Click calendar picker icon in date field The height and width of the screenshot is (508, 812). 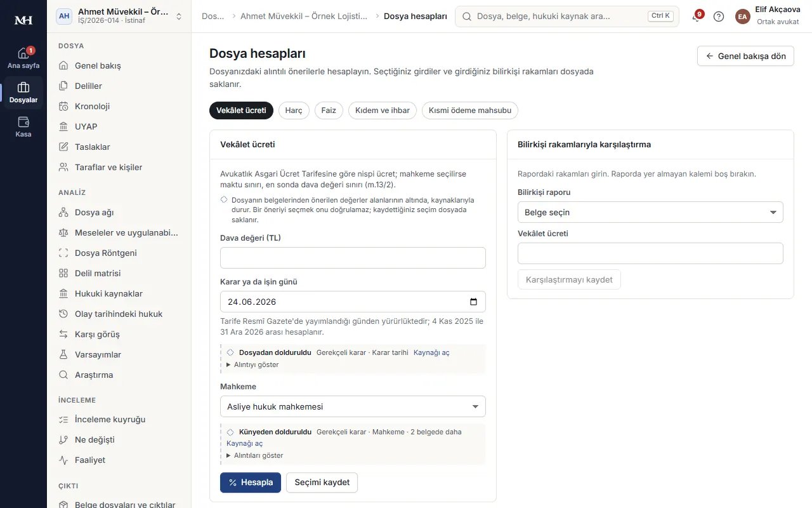(x=473, y=302)
